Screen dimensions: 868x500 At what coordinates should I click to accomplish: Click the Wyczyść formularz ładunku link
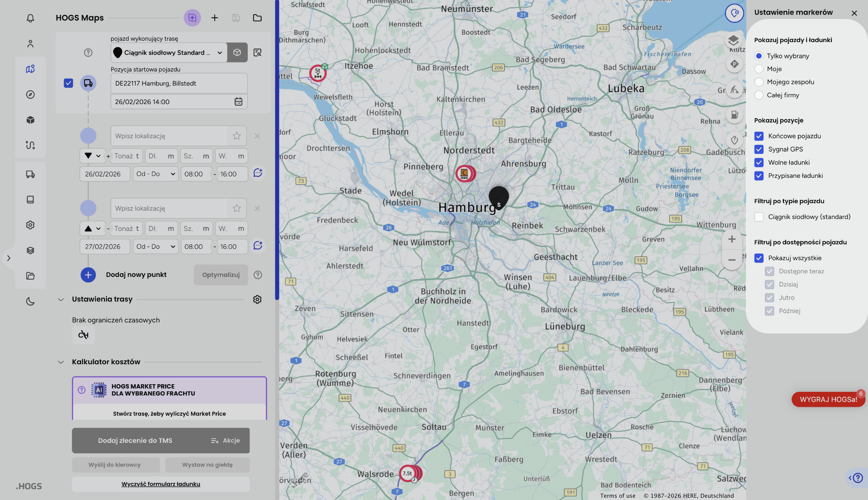click(160, 484)
